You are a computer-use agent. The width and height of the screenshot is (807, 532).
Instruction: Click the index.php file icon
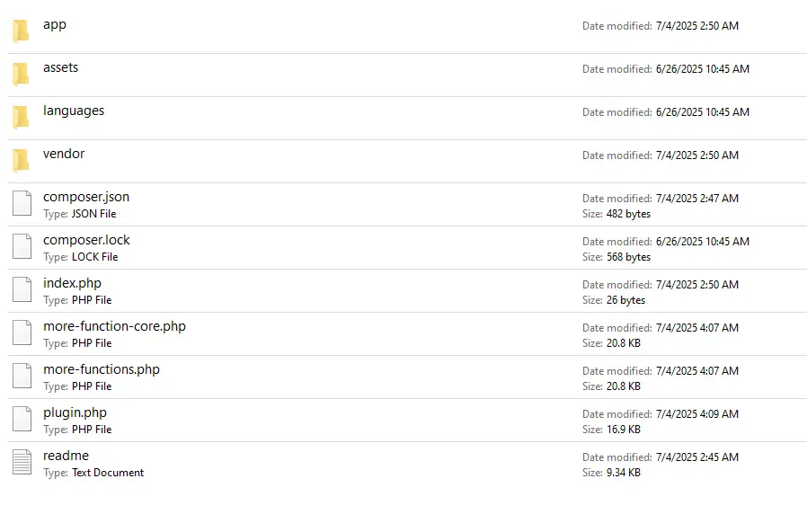click(22, 289)
